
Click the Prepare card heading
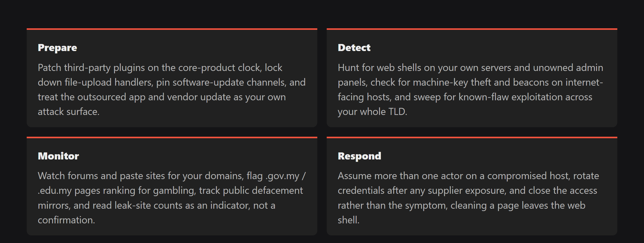point(57,48)
